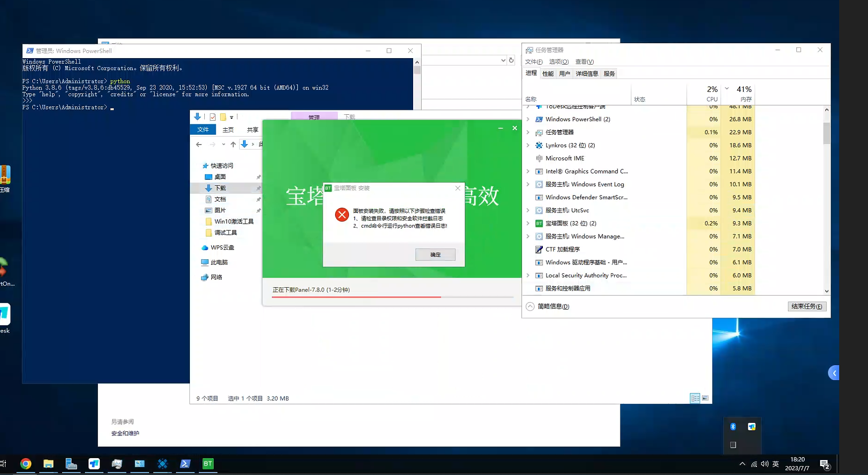This screenshot has height=475, width=868.
Task: Collapse to 简略信息 view
Action: tap(548, 306)
